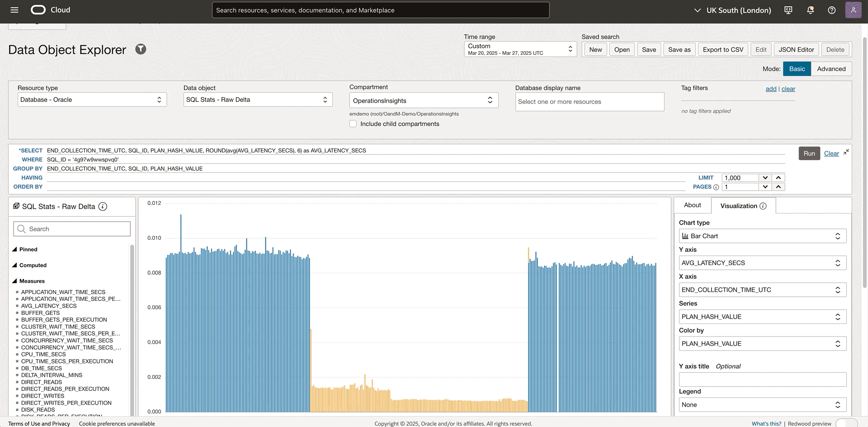868x427 pixels.
Task: Open the user profile avatar
Action: point(853,10)
